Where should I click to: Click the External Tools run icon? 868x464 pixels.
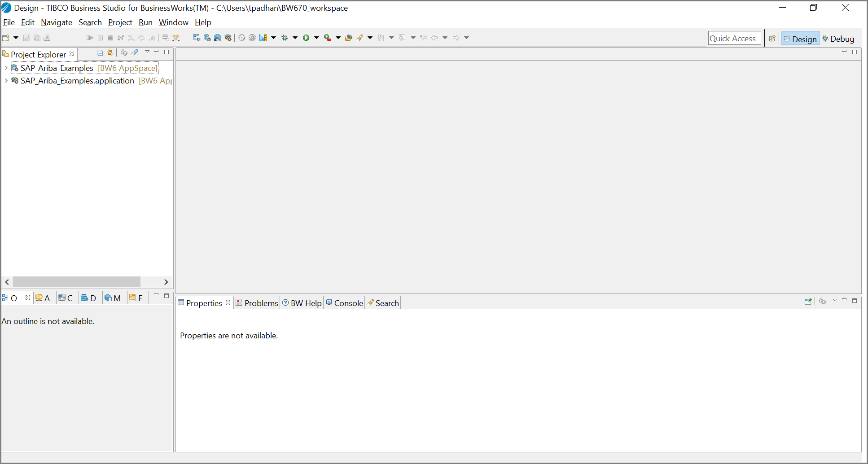[x=328, y=38]
